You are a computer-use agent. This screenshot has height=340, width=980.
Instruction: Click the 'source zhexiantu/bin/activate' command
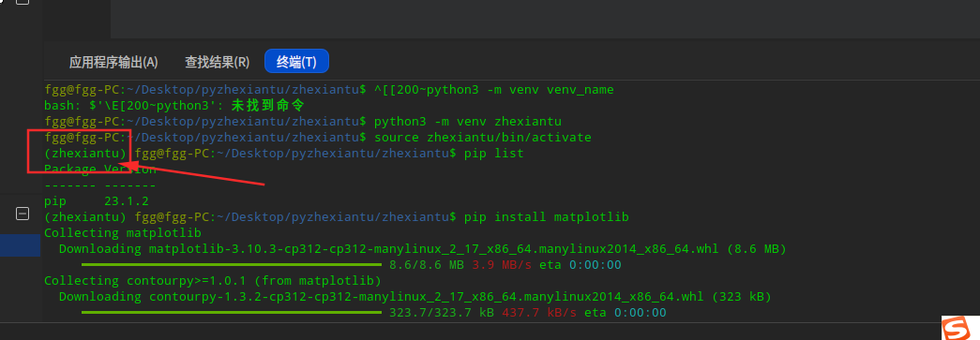tap(483, 138)
